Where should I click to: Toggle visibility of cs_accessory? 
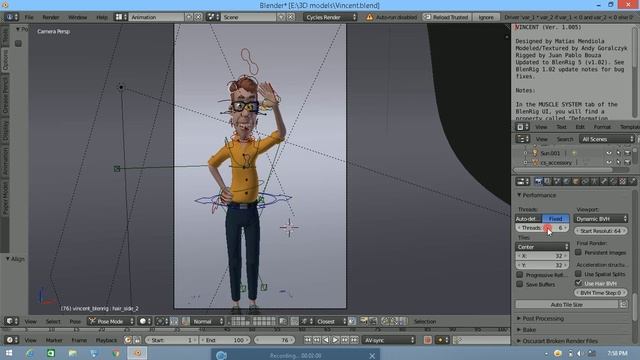[x=609, y=162]
